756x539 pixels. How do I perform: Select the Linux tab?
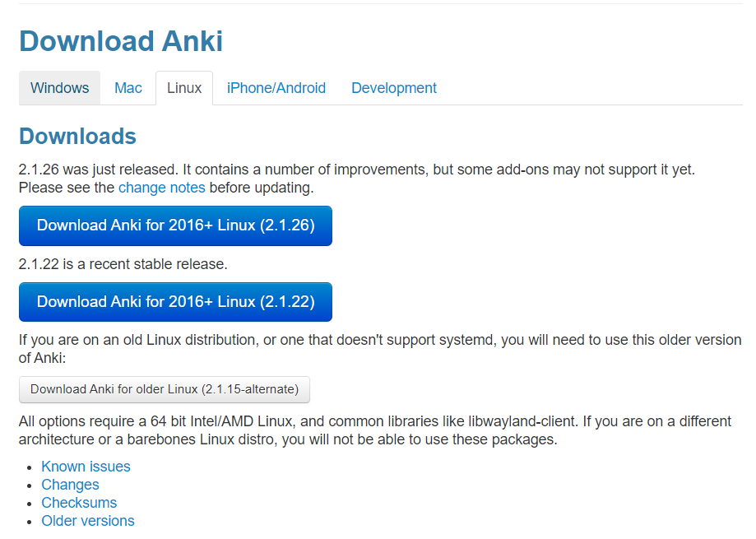pyautogui.click(x=184, y=88)
